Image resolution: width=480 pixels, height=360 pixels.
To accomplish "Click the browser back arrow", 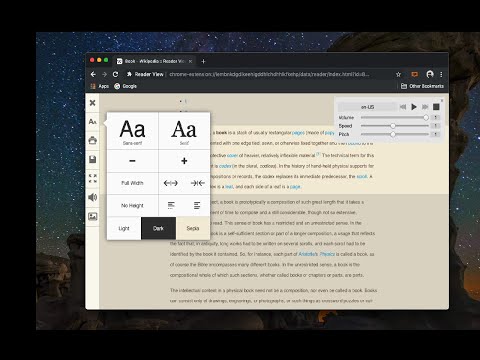I will pyautogui.click(x=93, y=74).
